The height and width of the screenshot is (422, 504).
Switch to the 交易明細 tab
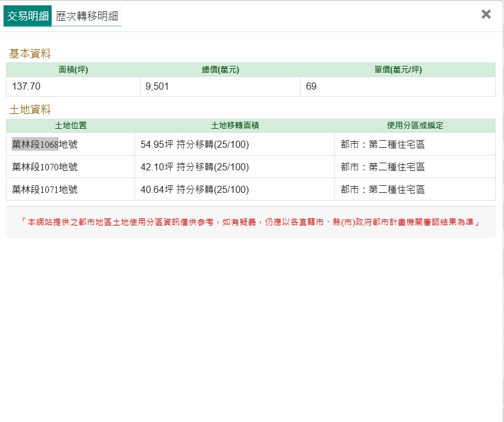[x=27, y=16]
